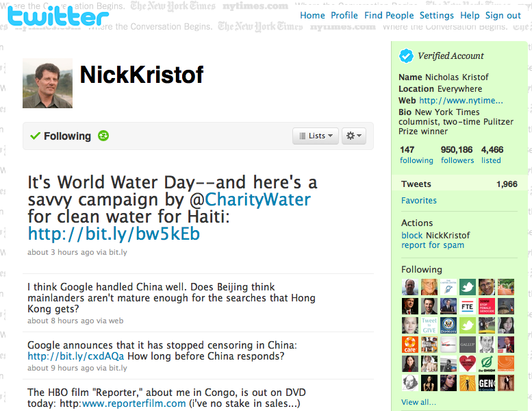Go to the Home menu item

pos(312,16)
